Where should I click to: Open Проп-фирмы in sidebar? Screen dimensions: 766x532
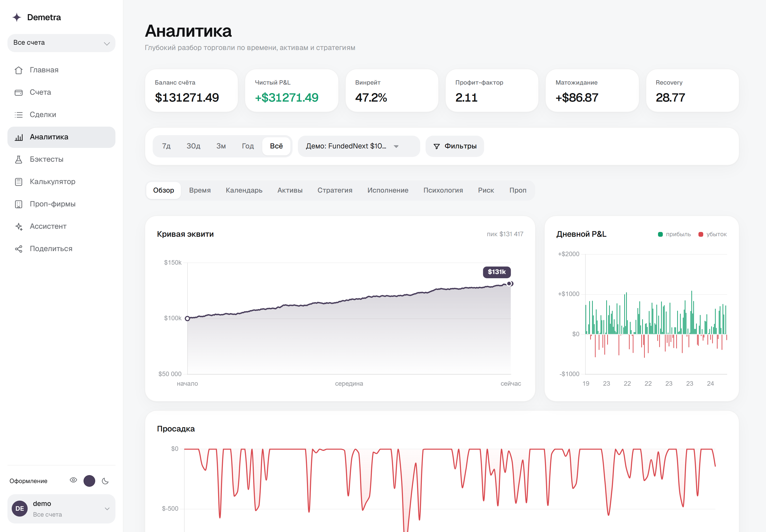61,204
